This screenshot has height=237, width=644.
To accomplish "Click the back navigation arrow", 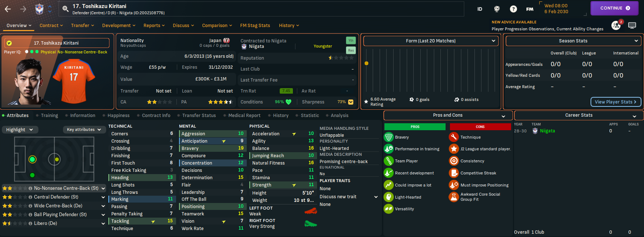I will 8,9.
